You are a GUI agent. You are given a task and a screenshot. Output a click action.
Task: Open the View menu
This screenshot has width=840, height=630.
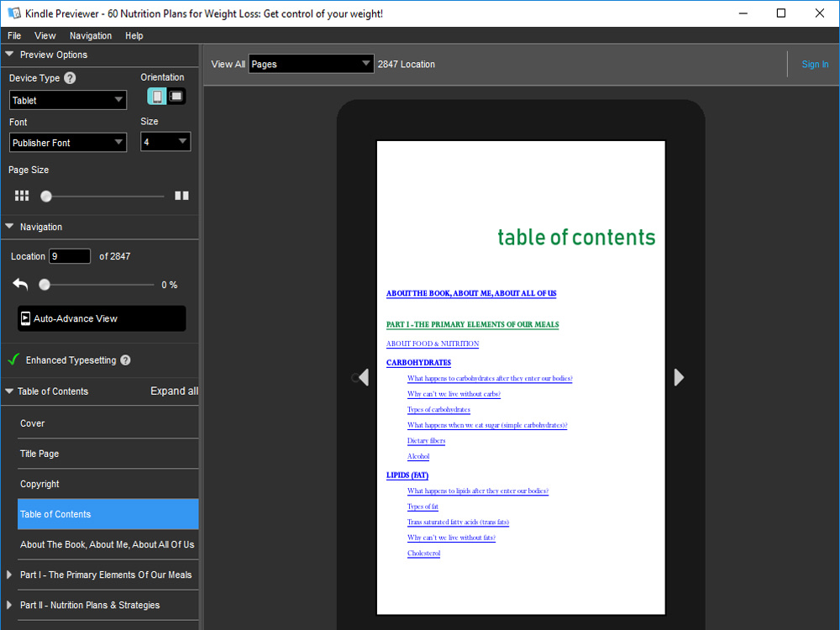coord(45,35)
